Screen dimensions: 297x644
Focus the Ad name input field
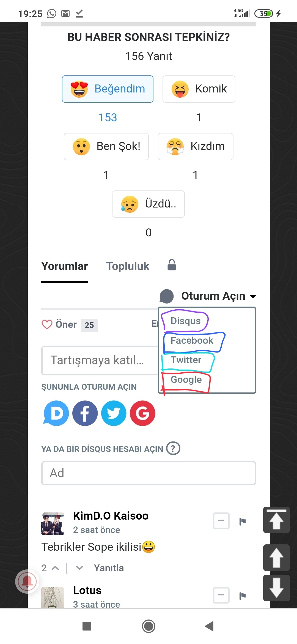point(148,473)
